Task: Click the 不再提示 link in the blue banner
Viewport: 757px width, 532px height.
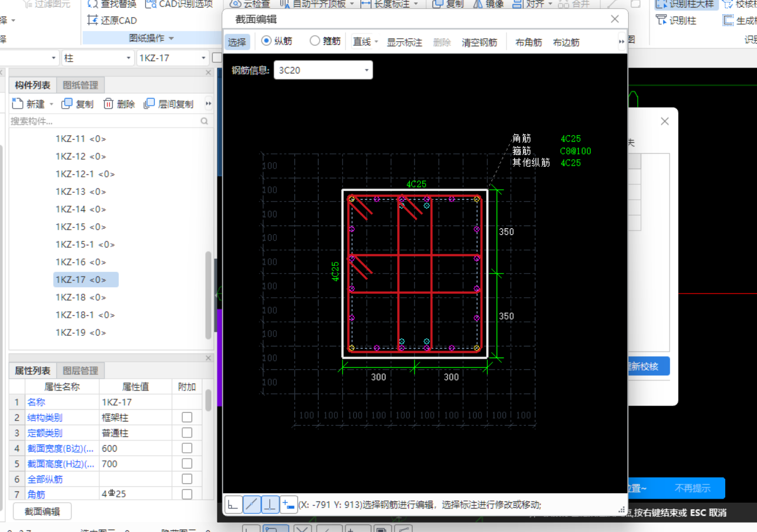Action: 692,488
